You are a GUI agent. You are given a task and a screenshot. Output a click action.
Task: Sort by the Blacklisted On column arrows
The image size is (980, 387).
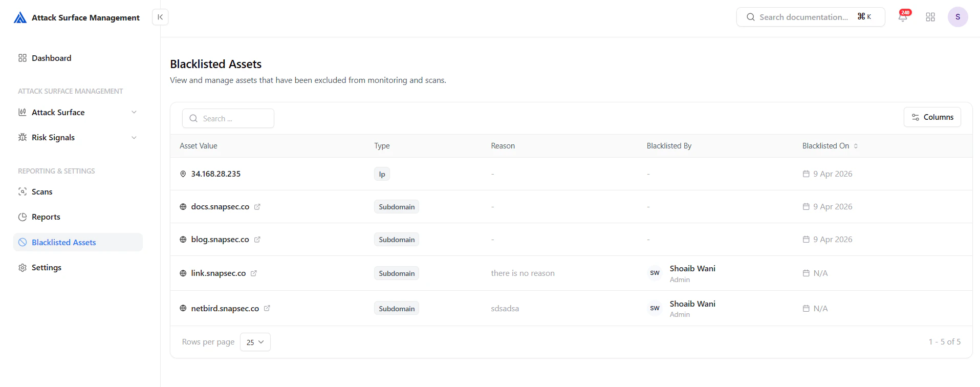856,146
